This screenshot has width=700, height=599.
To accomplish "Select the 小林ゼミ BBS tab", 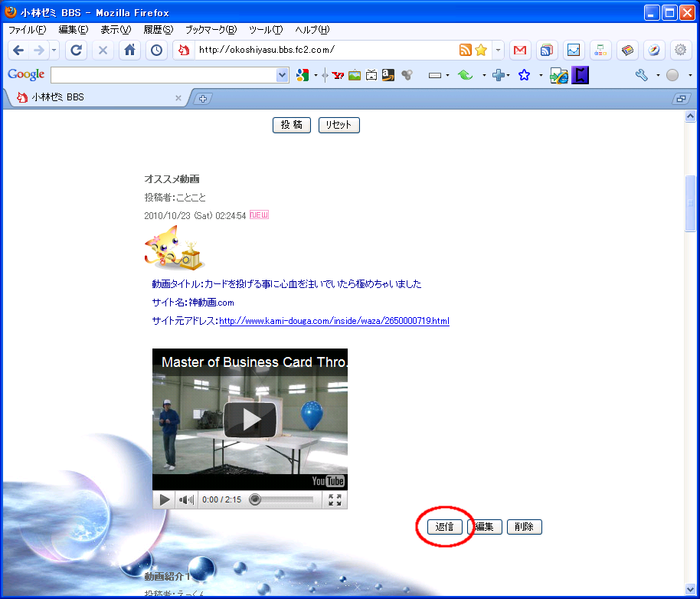I will (92, 98).
